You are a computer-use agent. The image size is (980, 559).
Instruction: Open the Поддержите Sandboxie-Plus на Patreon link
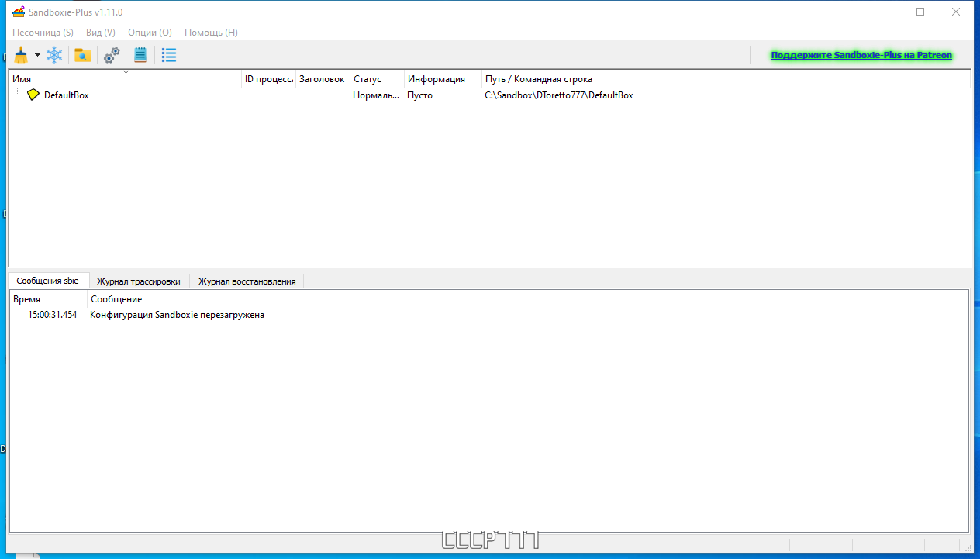[861, 55]
